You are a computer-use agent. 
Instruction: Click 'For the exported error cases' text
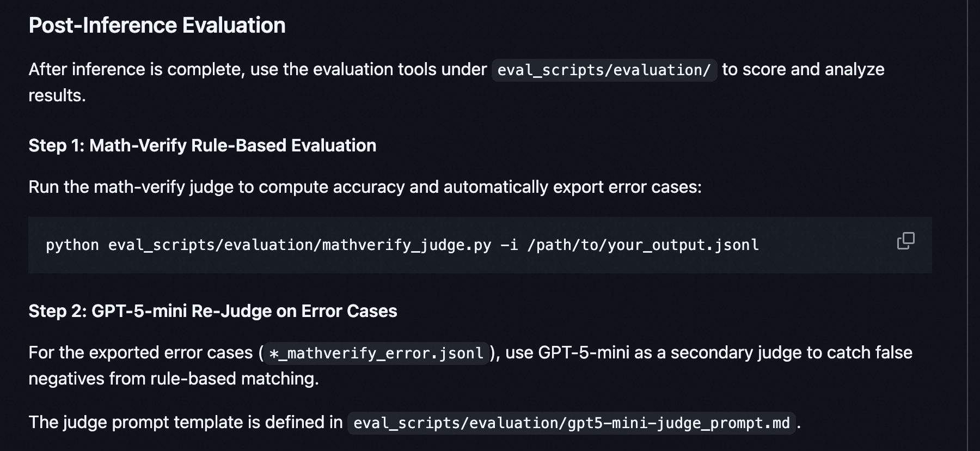pyautogui.click(x=140, y=353)
